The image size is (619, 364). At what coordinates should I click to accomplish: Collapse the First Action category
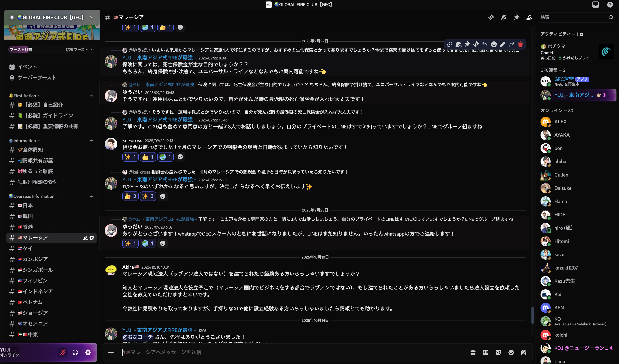(x=24, y=96)
